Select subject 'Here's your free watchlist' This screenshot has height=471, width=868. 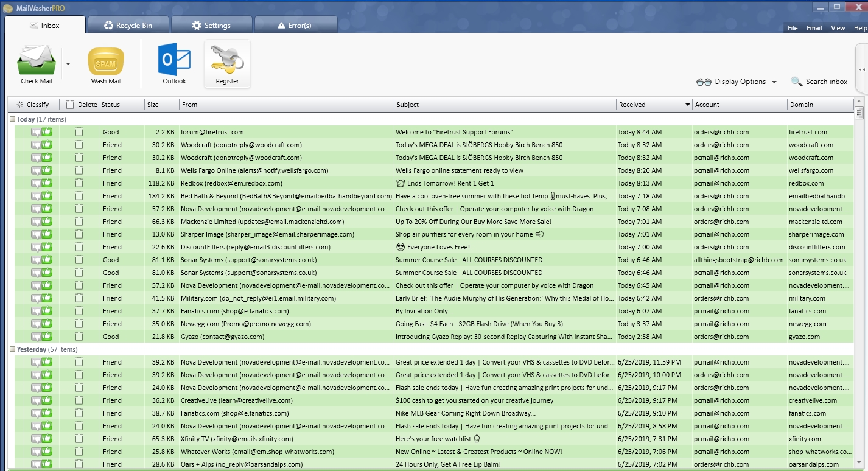[438, 439]
